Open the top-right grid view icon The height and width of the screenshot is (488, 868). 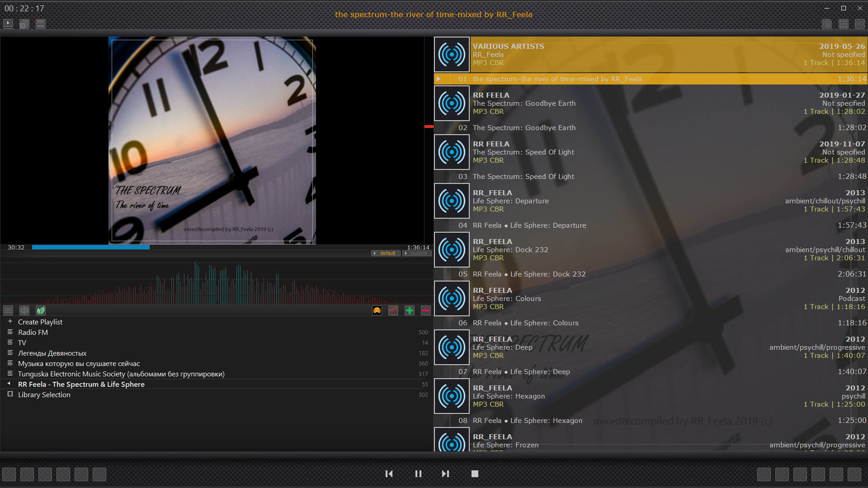pos(844,24)
